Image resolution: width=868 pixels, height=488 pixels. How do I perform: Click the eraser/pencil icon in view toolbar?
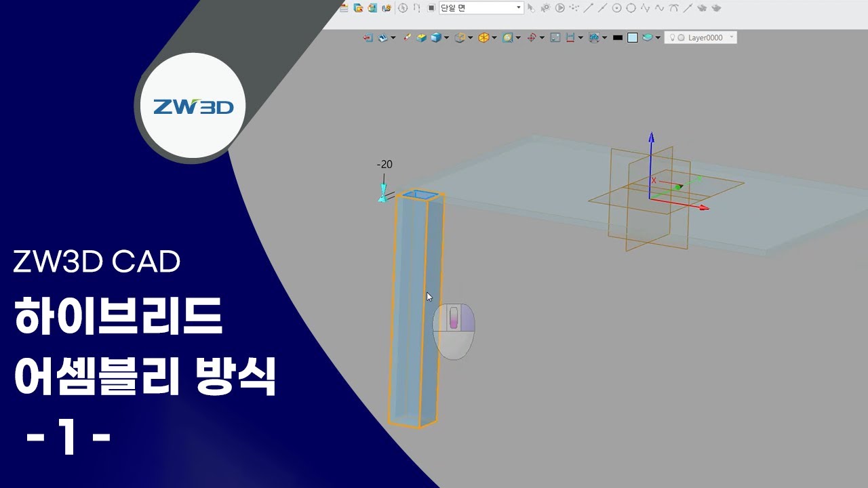pyautogui.click(x=407, y=38)
